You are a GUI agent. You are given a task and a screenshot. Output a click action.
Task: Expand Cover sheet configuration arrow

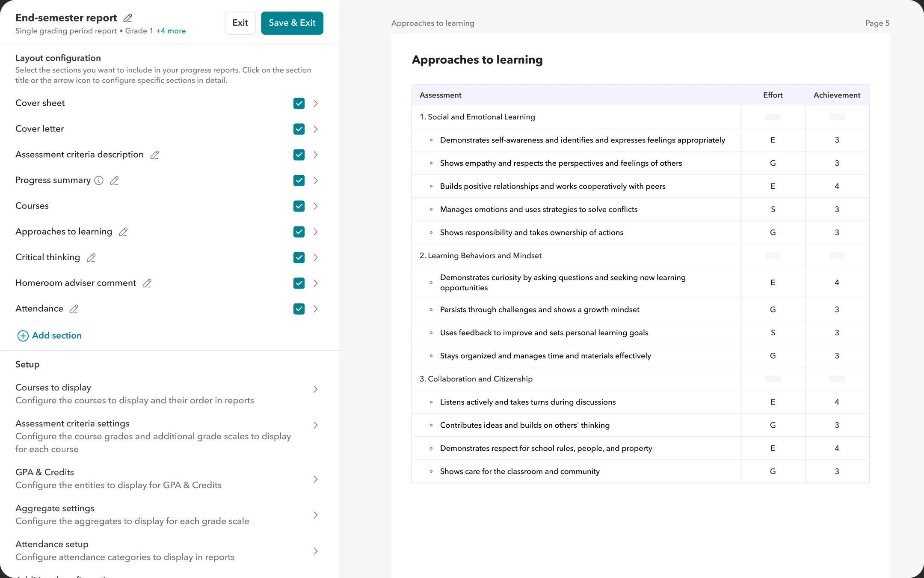coord(316,103)
